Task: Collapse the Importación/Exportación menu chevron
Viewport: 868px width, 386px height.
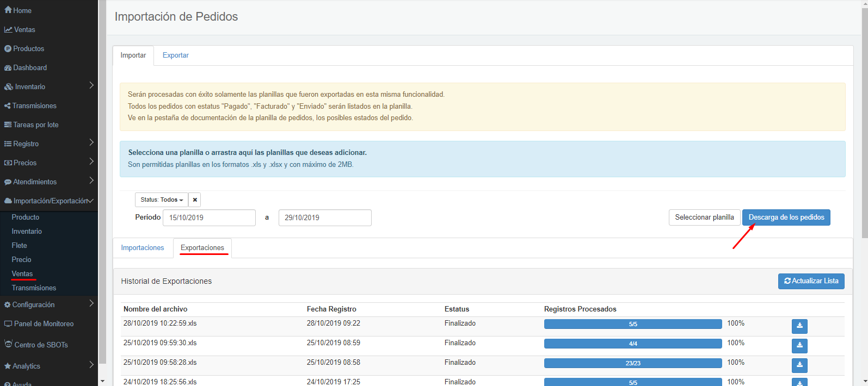Action: (x=91, y=201)
